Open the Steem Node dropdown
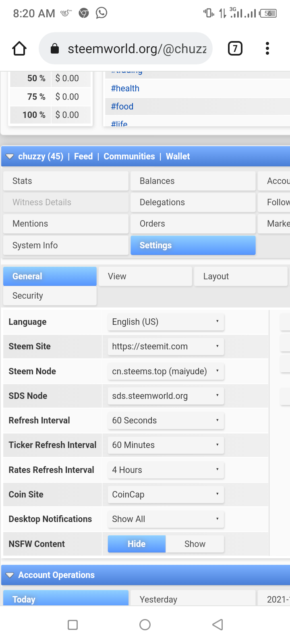 pos(166,371)
